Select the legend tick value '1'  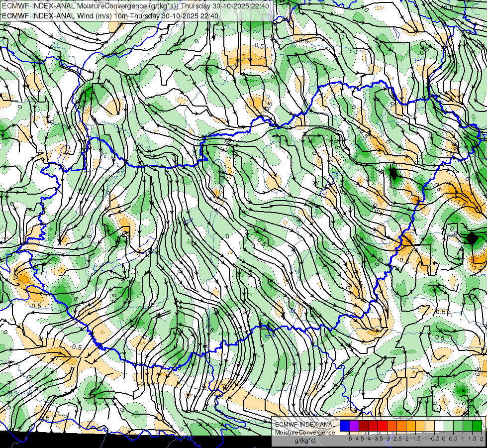[463, 439]
